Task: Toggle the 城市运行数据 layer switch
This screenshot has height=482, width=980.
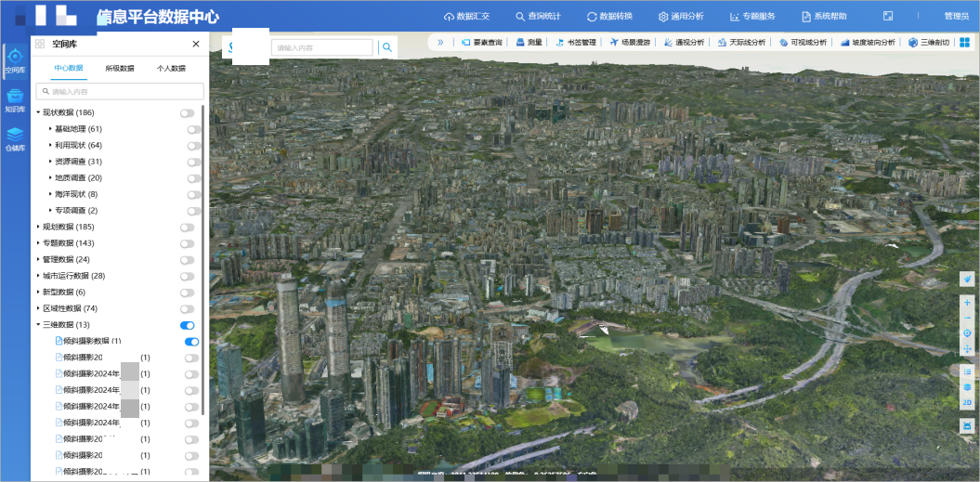Action: (187, 277)
